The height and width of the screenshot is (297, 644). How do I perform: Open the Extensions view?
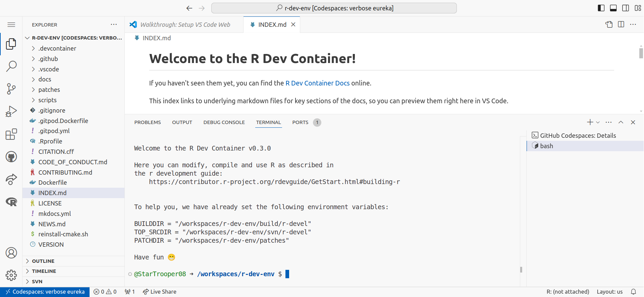point(11,134)
